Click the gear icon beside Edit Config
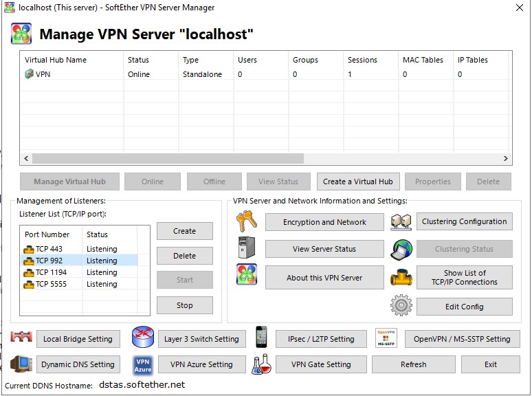 coord(401,306)
